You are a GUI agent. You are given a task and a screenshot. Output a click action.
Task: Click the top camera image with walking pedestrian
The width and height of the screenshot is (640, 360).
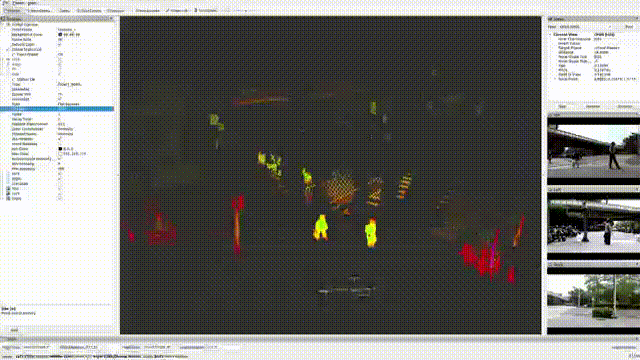[593, 148]
